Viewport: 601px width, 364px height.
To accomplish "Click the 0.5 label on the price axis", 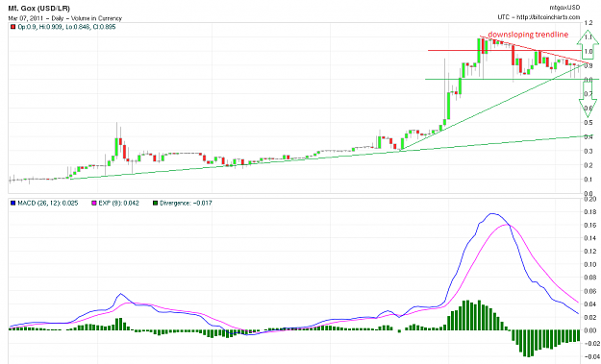I will point(588,123).
